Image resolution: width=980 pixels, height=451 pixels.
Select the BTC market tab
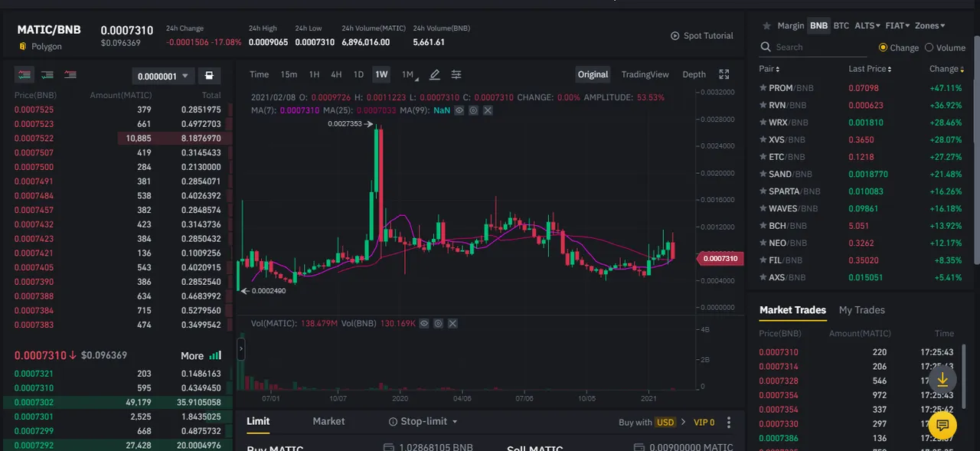841,25
